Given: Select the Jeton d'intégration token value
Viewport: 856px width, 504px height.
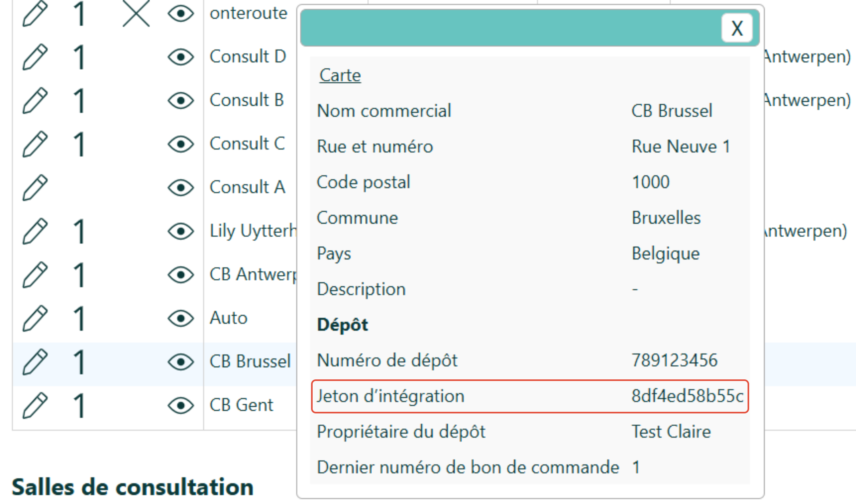Looking at the screenshot, I should tap(687, 396).
